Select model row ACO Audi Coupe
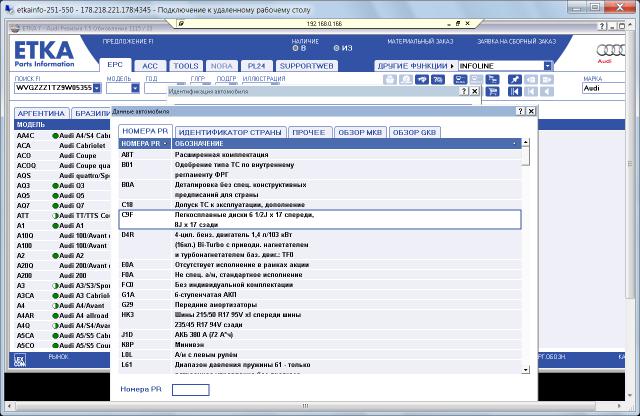 tap(62, 156)
